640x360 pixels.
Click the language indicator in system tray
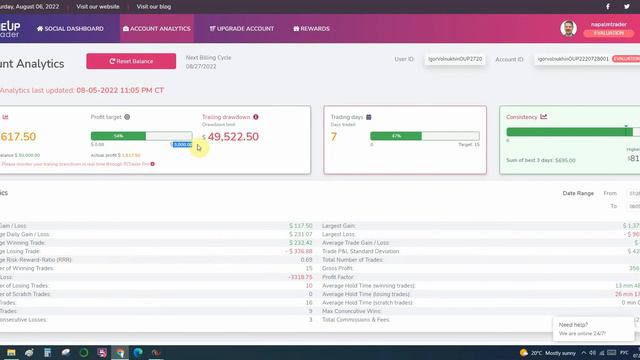[624, 353]
